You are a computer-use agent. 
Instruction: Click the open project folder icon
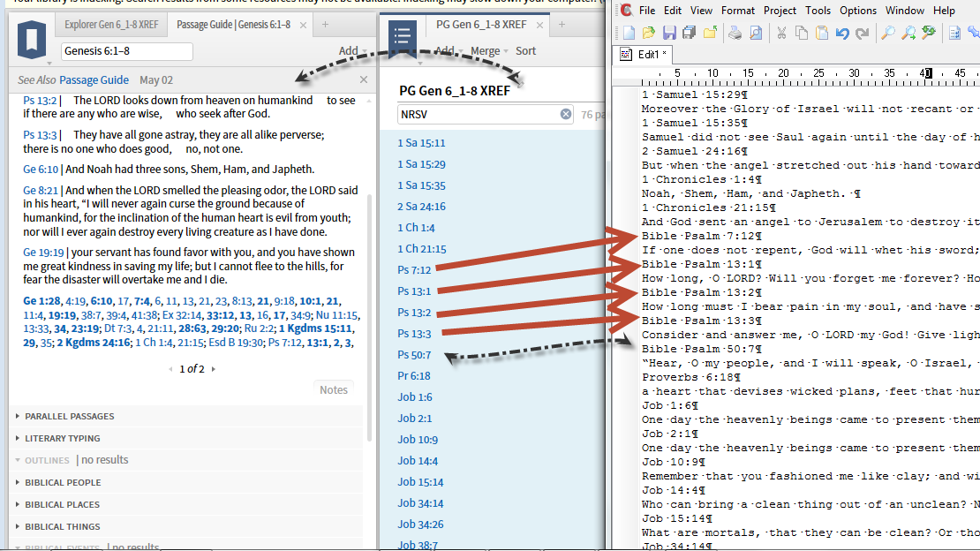pos(710,33)
